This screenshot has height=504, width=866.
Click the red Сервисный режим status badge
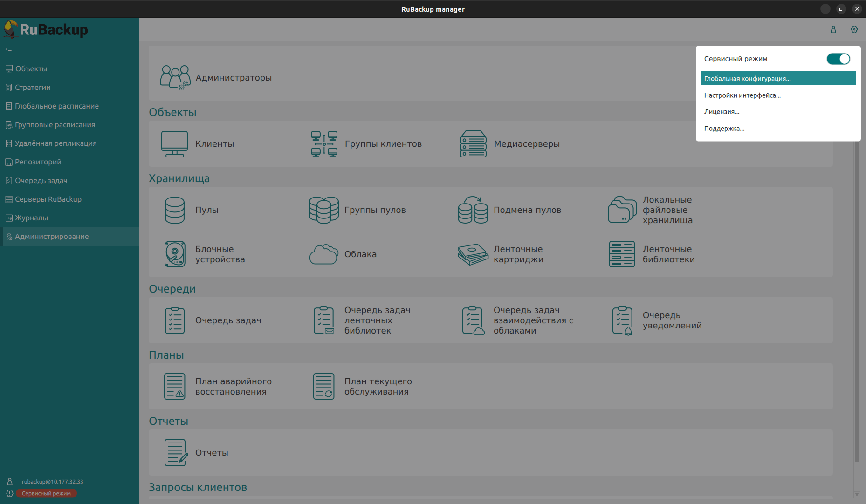[46, 493]
